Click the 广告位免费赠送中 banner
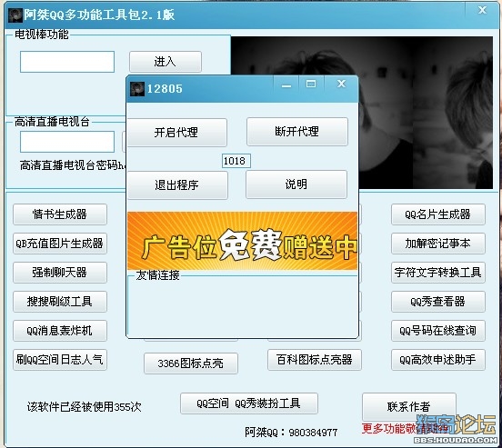The height and width of the screenshot is (448, 502). pyautogui.click(x=242, y=241)
